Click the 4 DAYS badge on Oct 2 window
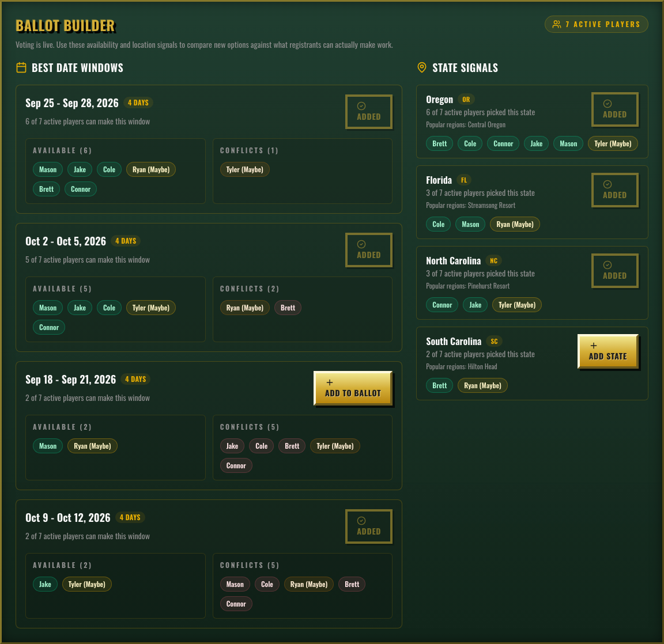 [126, 241]
